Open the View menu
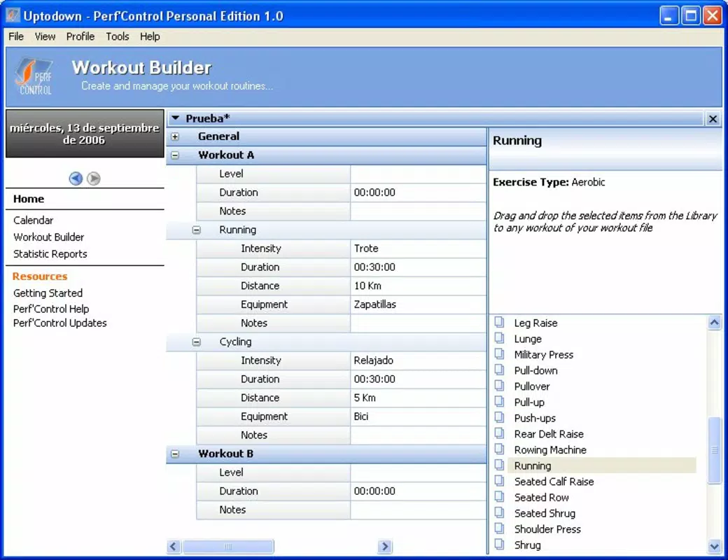Image resolution: width=728 pixels, height=560 pixels. coord(45,36)
